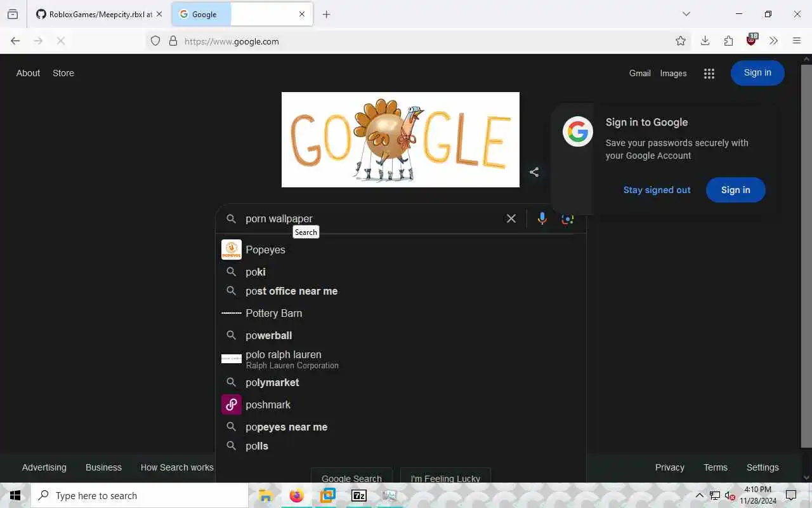Click the network tray icon
The image size is (812, 508).
(714, 496)
